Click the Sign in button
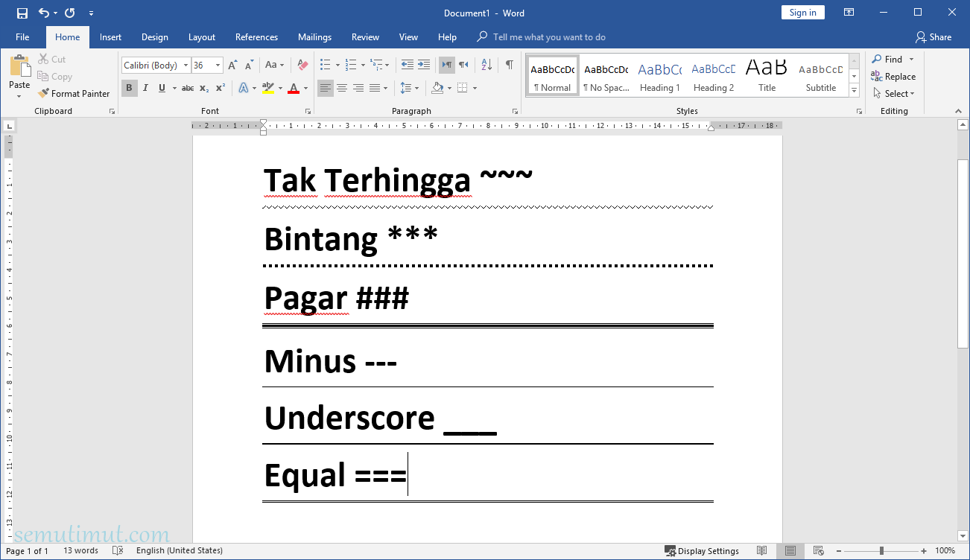Screen dimensions: 970x560 (x=802, y=13)
